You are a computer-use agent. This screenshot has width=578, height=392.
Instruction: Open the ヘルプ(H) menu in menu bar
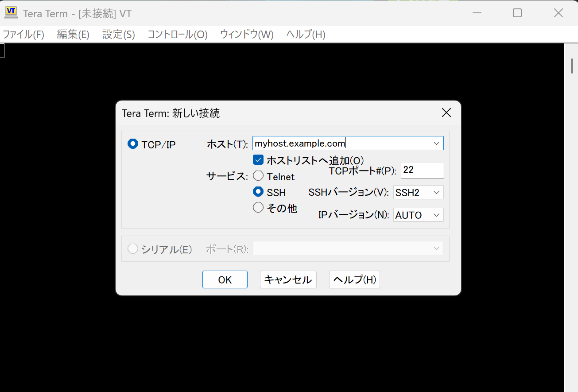[306, 35]
